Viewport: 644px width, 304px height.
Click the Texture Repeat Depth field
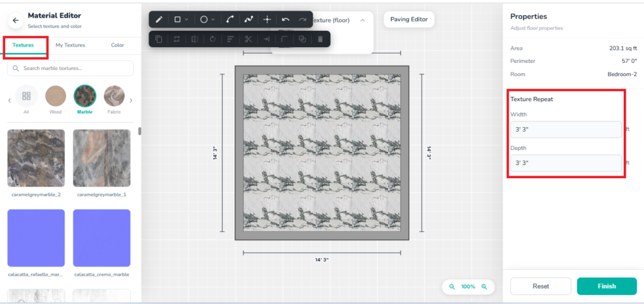[566, 163]
